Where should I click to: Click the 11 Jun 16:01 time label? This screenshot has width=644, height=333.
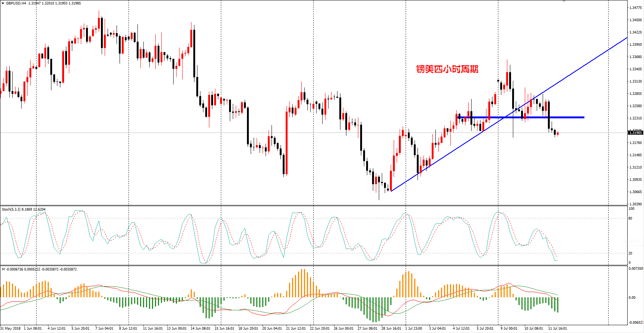tap(153, 329)
